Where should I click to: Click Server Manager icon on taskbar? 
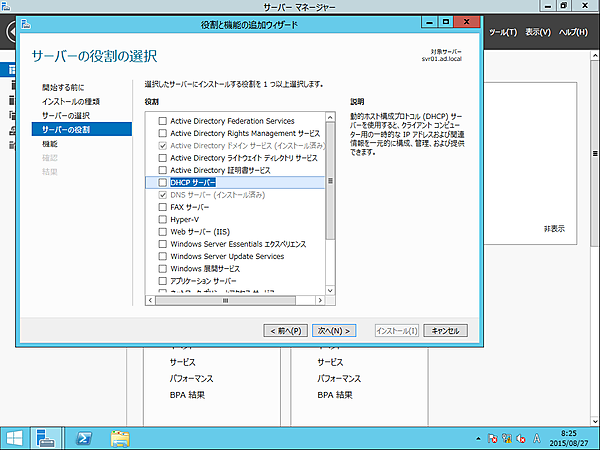(46, 439)
